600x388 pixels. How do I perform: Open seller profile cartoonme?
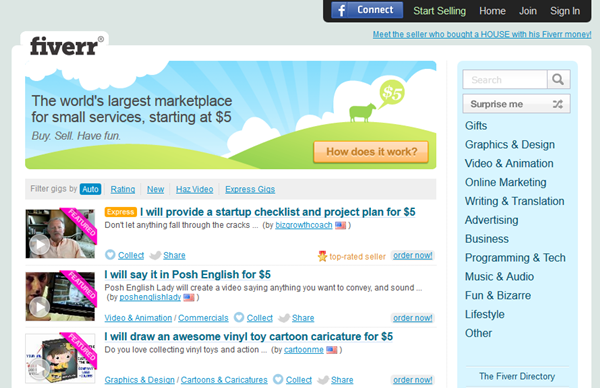point(304,349)
